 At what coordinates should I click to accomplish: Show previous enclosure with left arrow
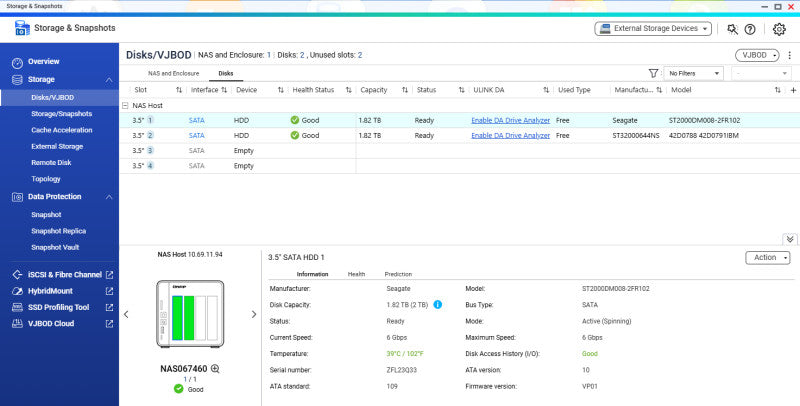pyautogui.click(x=126, y=315)
